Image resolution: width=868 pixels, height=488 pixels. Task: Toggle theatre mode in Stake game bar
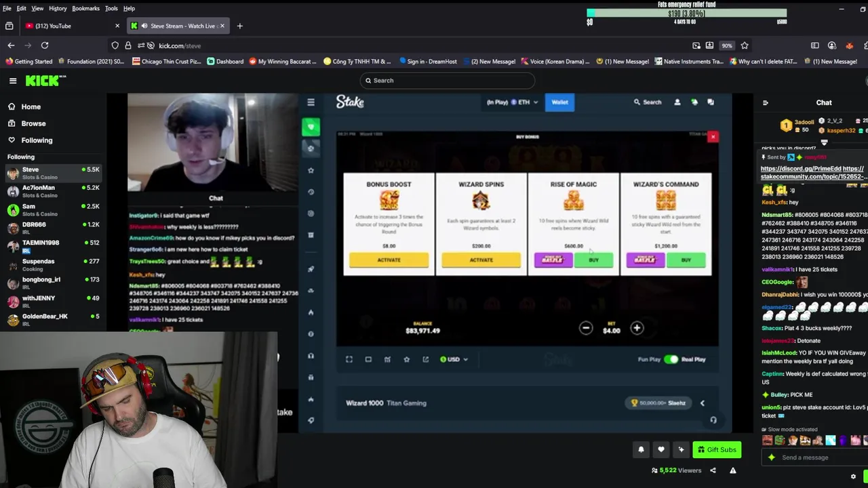368,359
